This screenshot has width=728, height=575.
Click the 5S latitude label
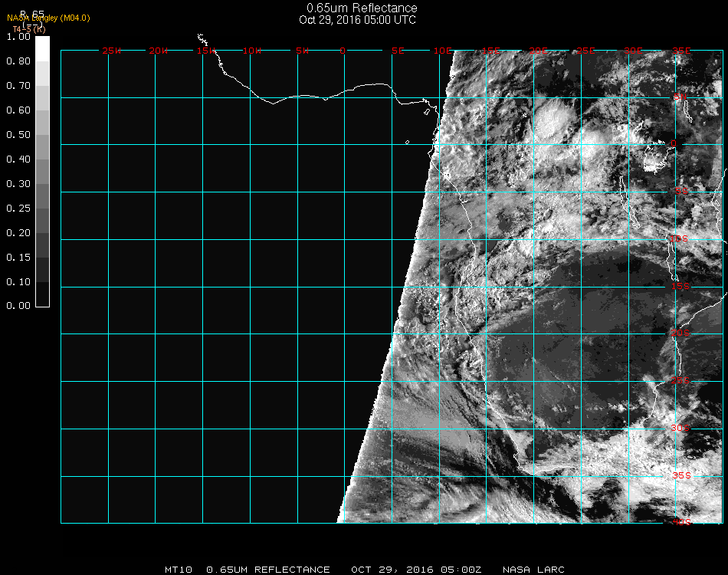pyautogui.click(x=681, y=191)
